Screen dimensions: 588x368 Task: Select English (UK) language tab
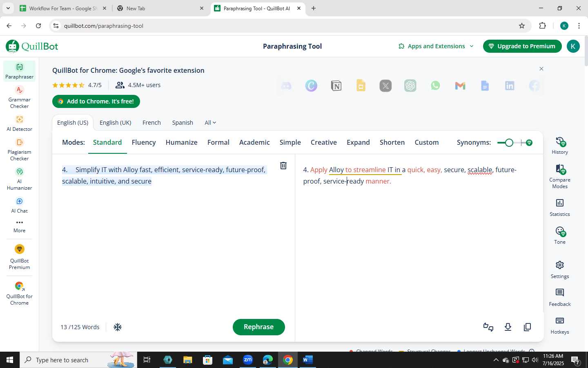point(115,123)
